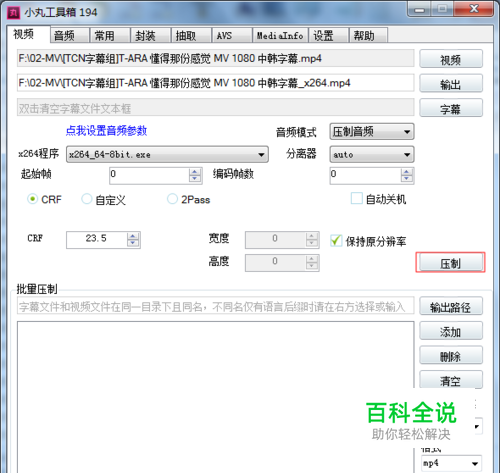500x473 pixels.
Task: Decrease the 编码帧数 value with down arrow
Action: tap(407, 179)
